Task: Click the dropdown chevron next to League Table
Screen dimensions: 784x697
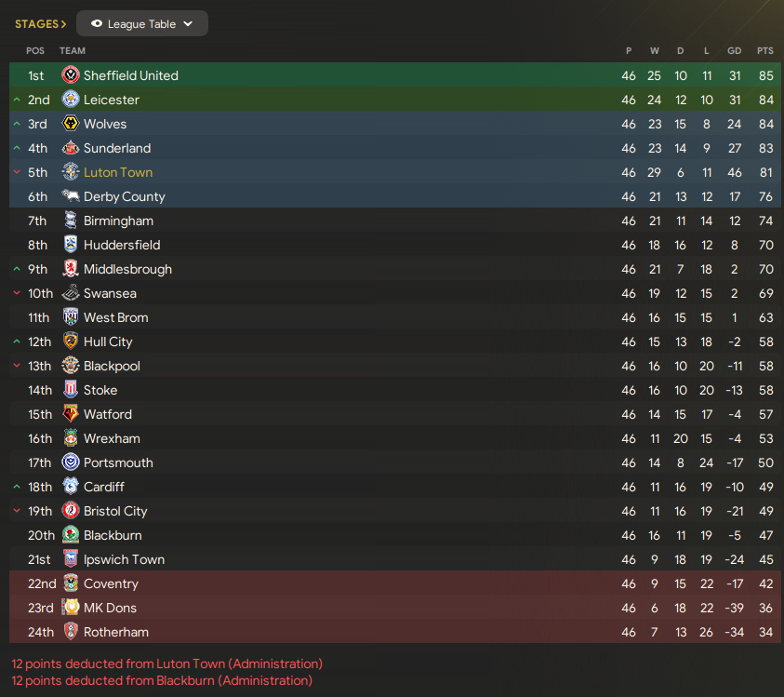Action: (188, 23)
